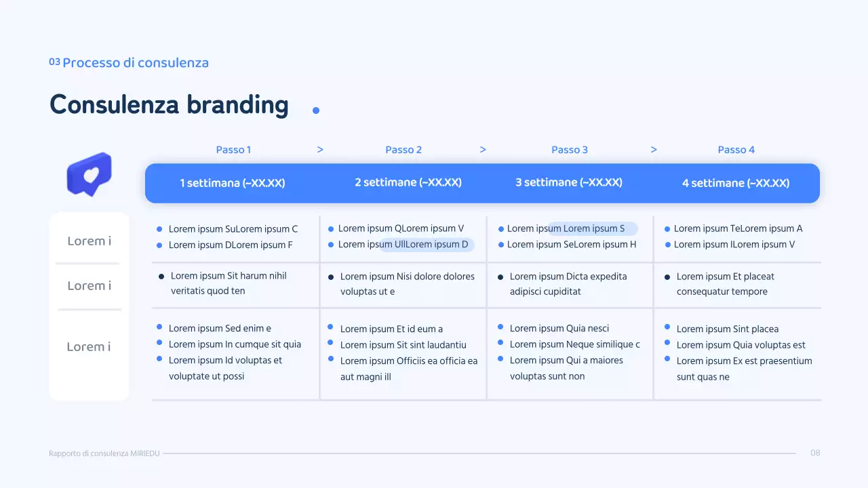Click the '3 settimane (~XX.XX)' header

pyautogui.click(x=569, y=182)
